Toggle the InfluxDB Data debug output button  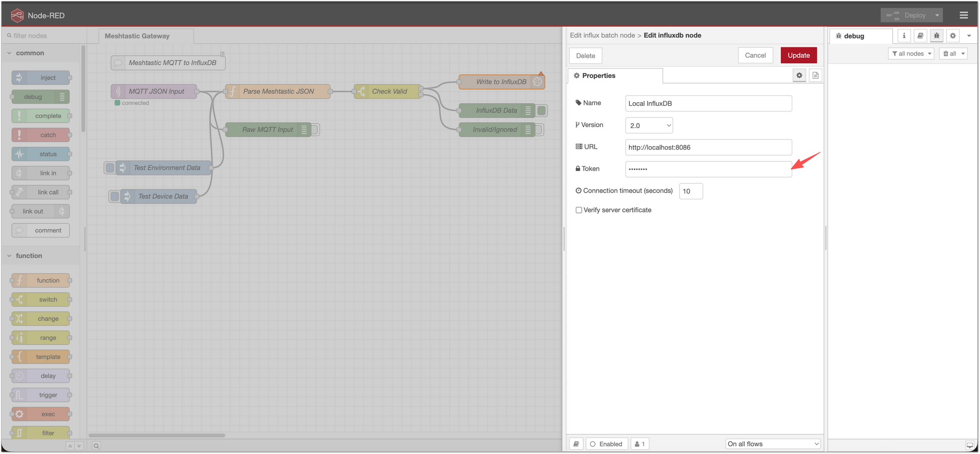542,110
